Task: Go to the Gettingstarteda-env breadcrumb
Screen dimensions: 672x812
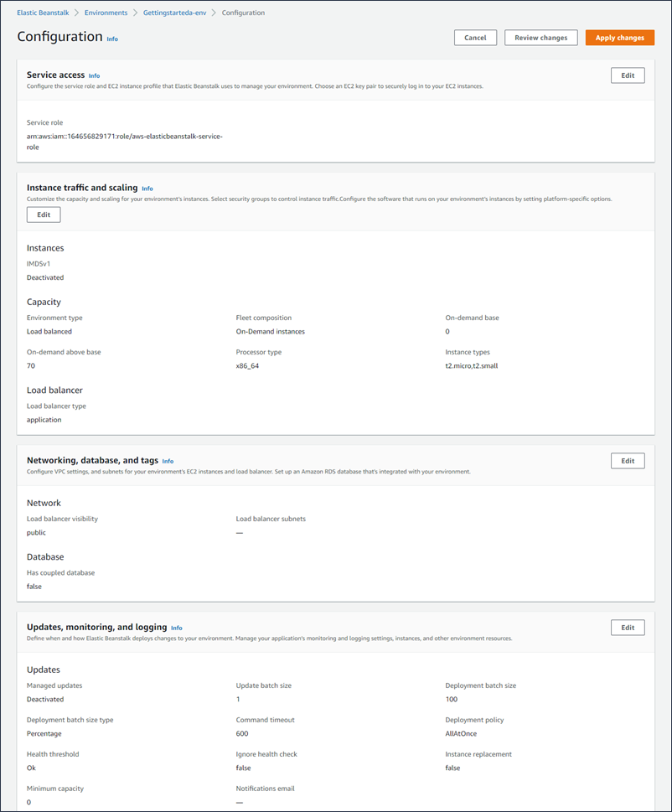Action: [174, 13]
